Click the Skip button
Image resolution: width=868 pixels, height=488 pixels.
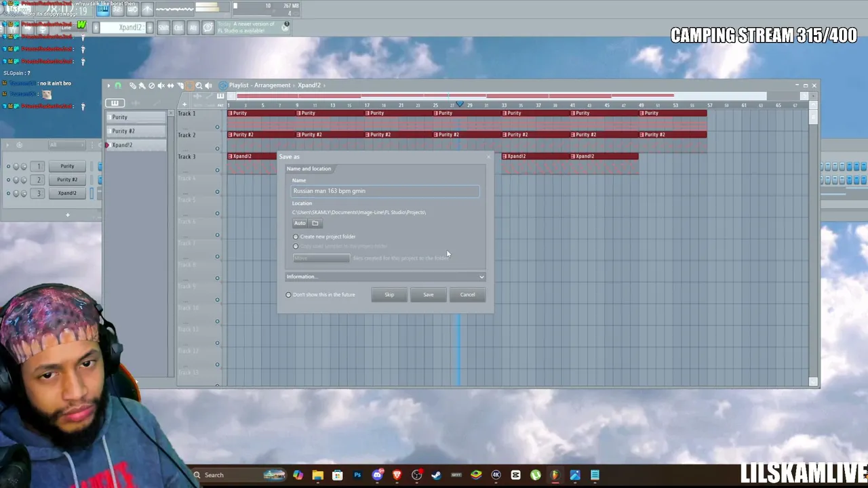(389, 295)
